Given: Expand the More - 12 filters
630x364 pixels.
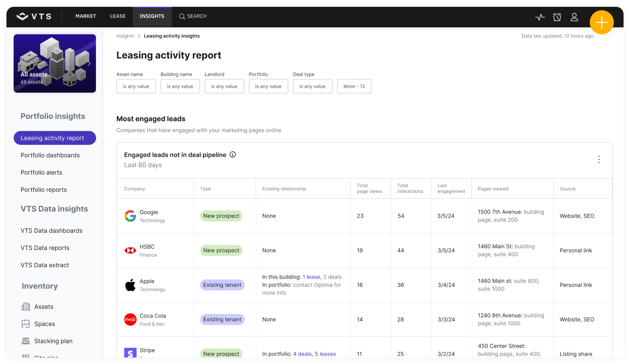Looking at the screenshot, I should point(354,86).
